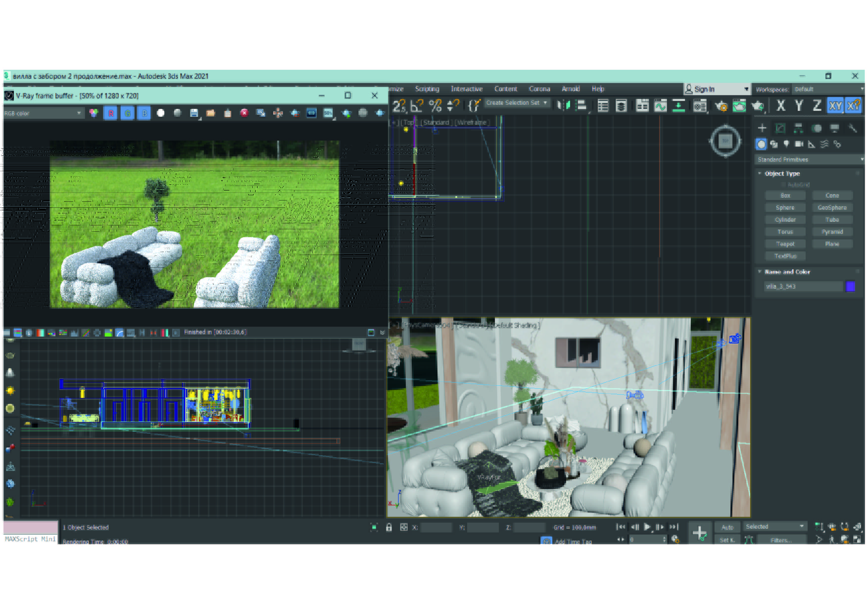Open the Mirror tool in main toolbar
The width and height of the screenshot is (868, 614).
(x=563, y=106)
